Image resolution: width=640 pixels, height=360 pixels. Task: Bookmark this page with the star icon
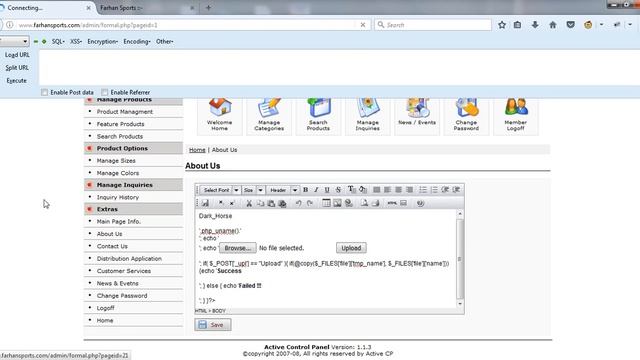click(x=502, y=25)
